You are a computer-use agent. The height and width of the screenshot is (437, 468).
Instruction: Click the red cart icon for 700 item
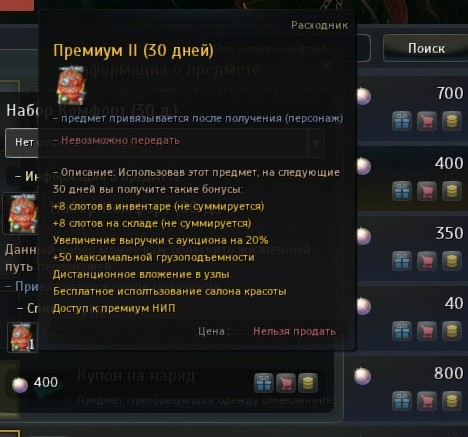click(x=427, y=121)
